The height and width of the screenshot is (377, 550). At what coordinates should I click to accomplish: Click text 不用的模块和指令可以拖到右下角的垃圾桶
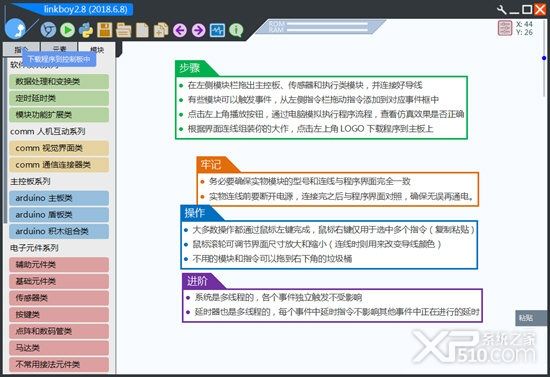(x=272, y=259)
